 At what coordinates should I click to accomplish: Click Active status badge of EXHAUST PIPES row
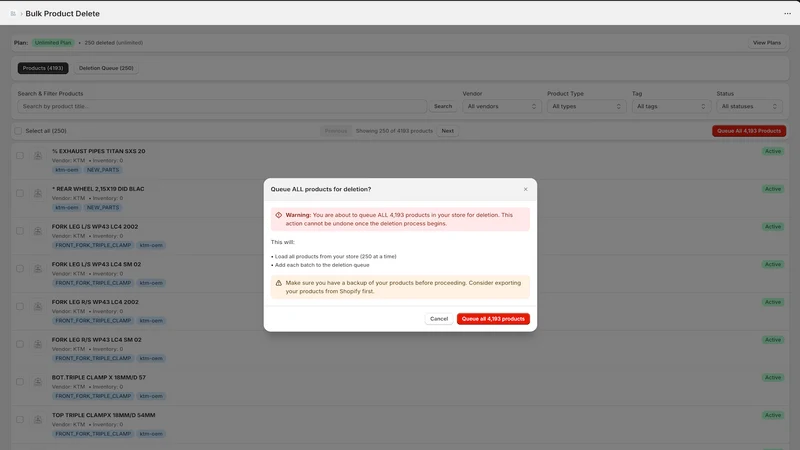(x=772, y=152)
